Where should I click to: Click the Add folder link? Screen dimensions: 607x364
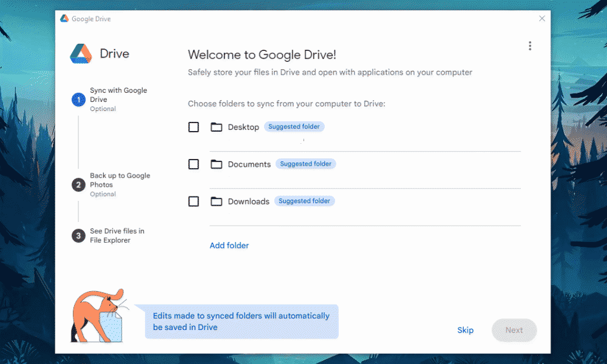229,246
